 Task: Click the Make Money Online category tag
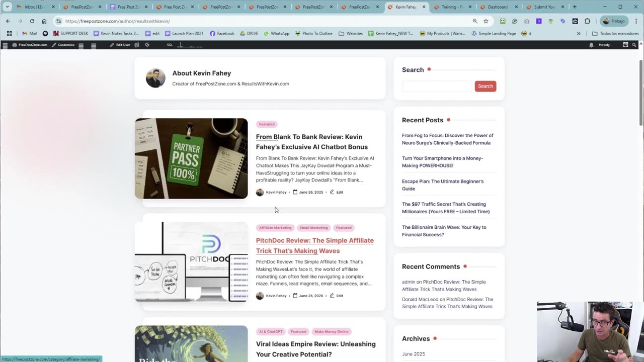(x=332, y=332)
